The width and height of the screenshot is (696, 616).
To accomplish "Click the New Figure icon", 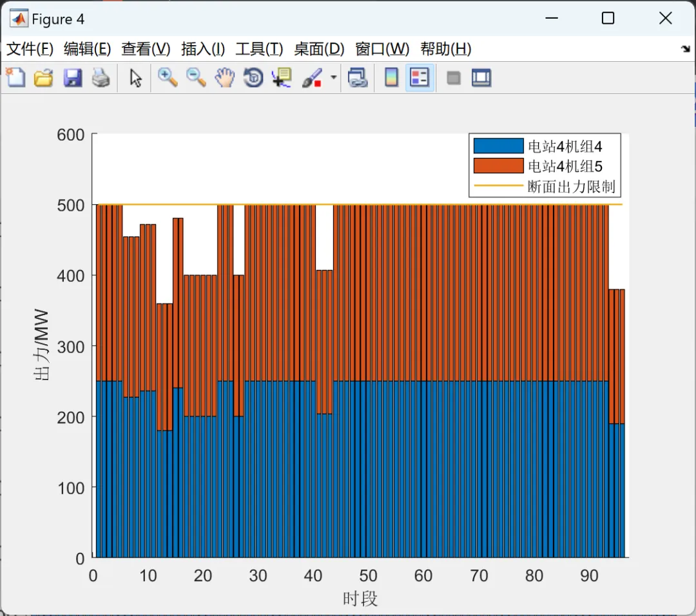I will coord(15,78).
